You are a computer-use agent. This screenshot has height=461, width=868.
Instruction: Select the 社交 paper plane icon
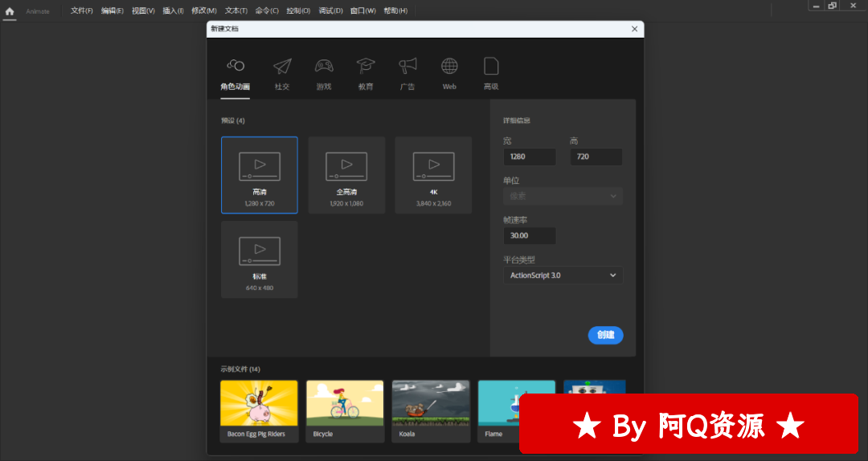tap(282, 66)
